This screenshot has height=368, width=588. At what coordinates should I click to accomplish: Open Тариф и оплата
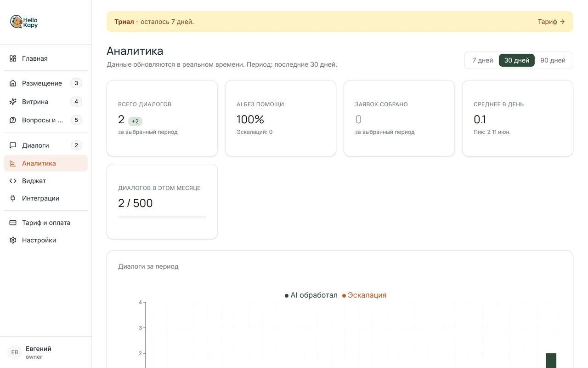45,223
